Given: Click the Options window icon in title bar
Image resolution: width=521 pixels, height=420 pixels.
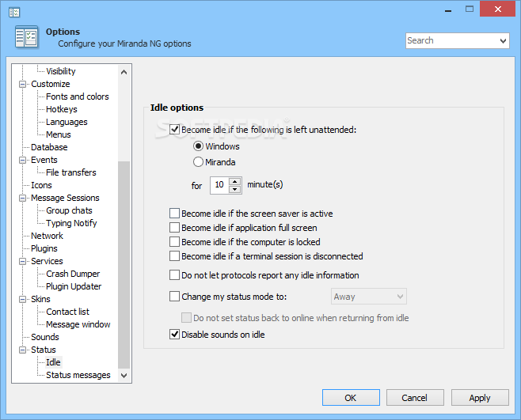Looking at the screenshot, I should (14, 13).
